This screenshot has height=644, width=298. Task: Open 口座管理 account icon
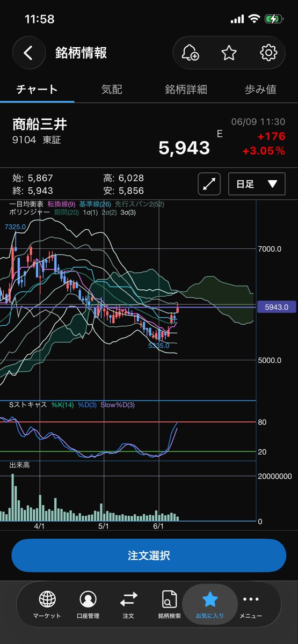87,604
